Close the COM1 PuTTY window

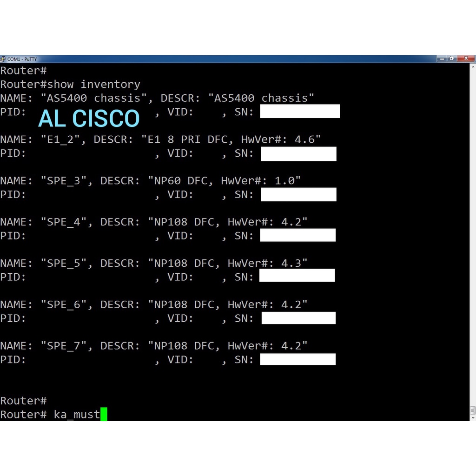click(466, 59)
